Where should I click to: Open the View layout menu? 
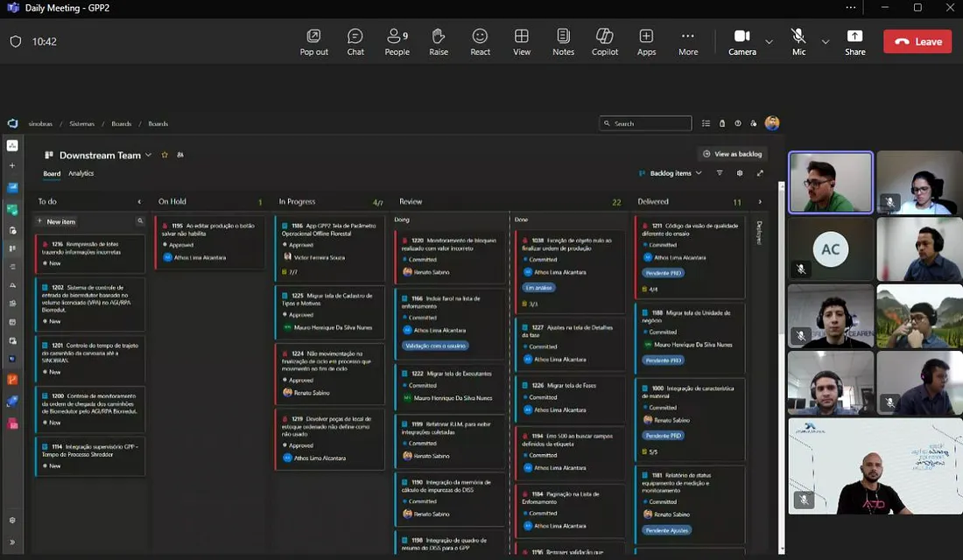click(x=521, y=41)
